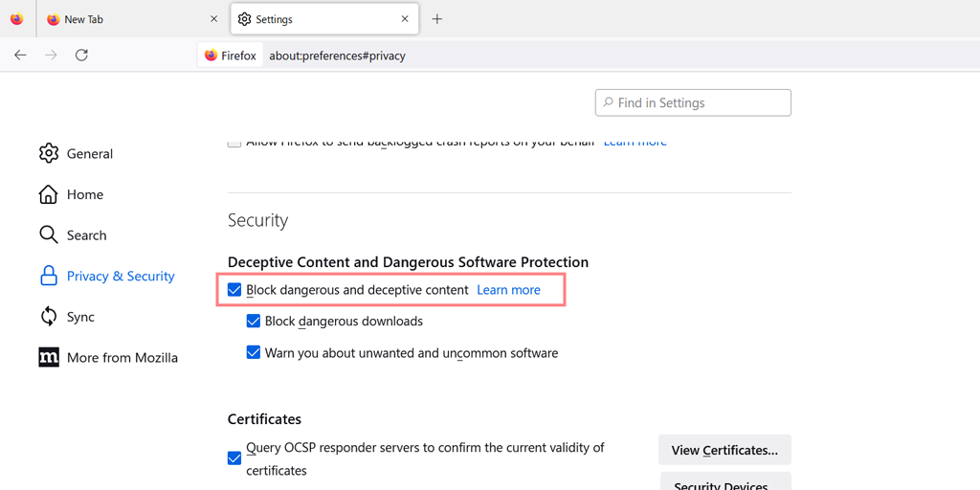This screenshot has height=490, width=980.
Task: Close the New Tab tab
Action: click(x=213, y=19)
